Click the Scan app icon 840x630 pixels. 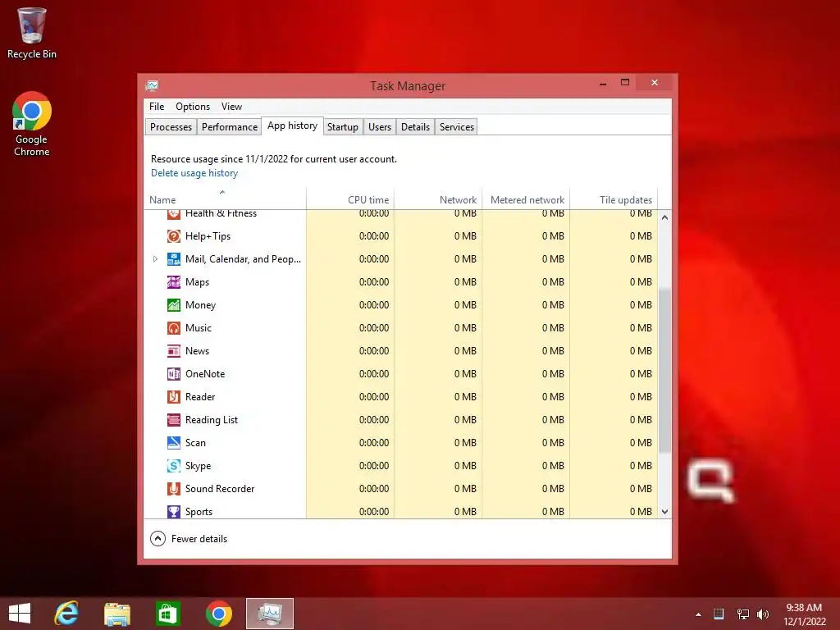click(174, 443)
